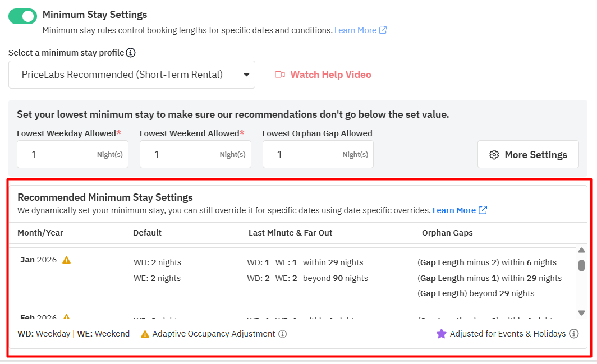Screen dimensions: 597x364
Task: Click the warning icon next to Jan 2026
Action: (x=67, y=260)
